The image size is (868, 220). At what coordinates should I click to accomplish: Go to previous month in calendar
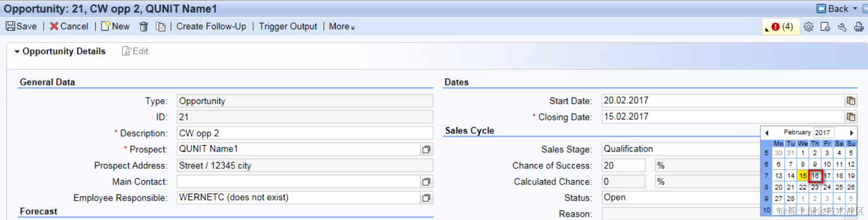767,133
